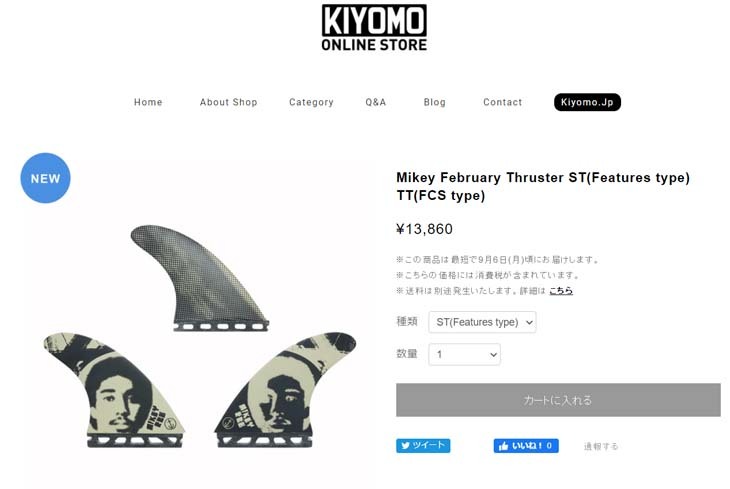This screenshot has width=730, height=489.
Task: Visit the Blog page
Action: (x=435, y=102)
